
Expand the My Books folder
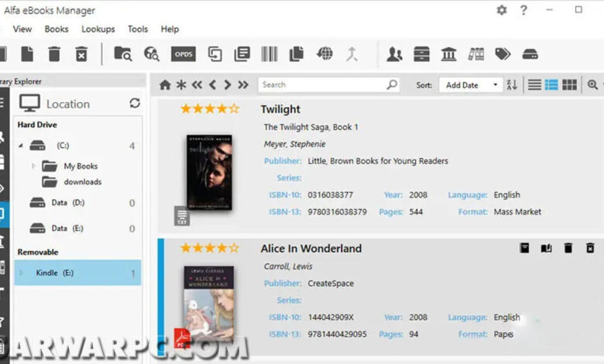(33, 166)
